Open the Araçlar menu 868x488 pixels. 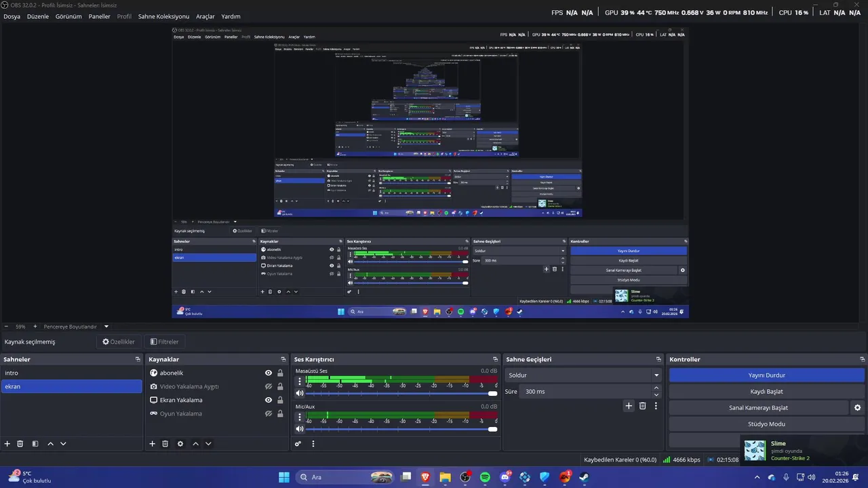(x=205, y=16)
